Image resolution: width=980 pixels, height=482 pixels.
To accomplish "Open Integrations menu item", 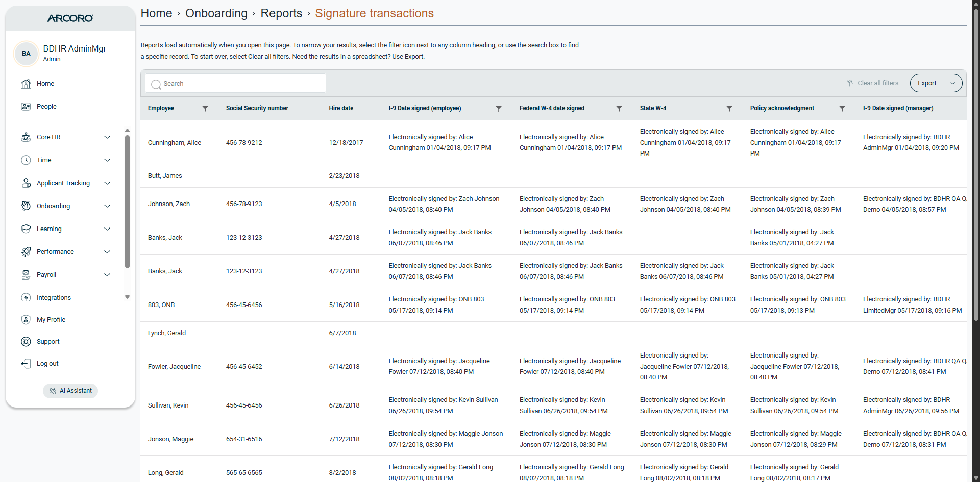I will point(54,298).
